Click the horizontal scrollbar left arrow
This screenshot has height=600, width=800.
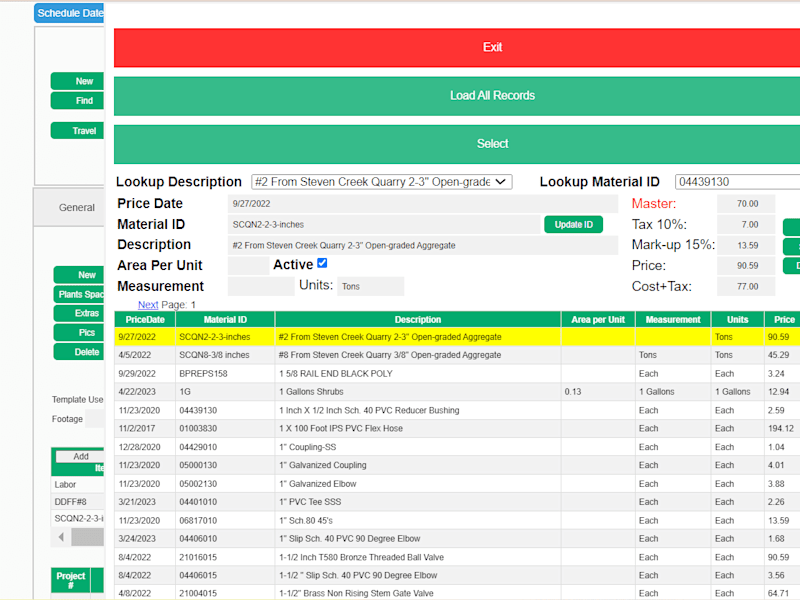pyautogui.click(x=61, y=537)
